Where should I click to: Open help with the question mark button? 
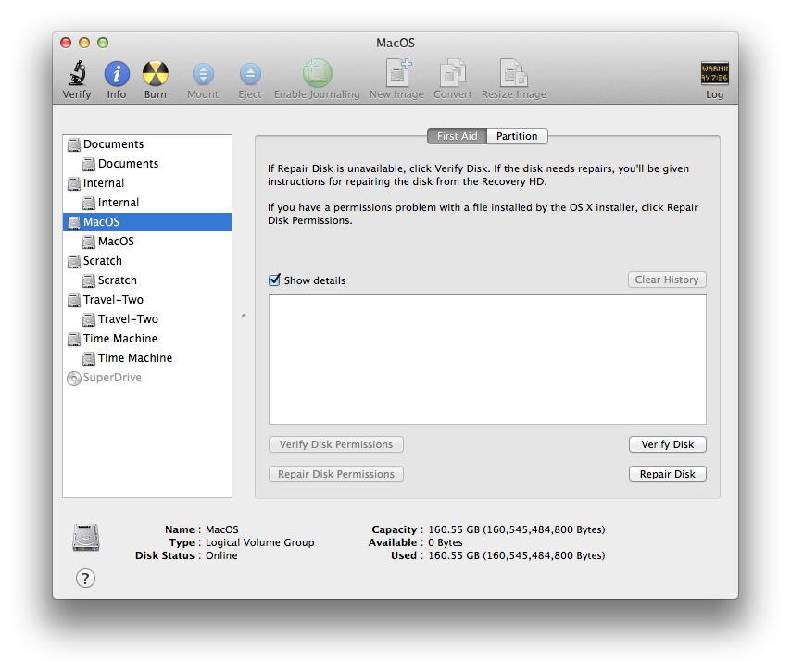(85, 579)
